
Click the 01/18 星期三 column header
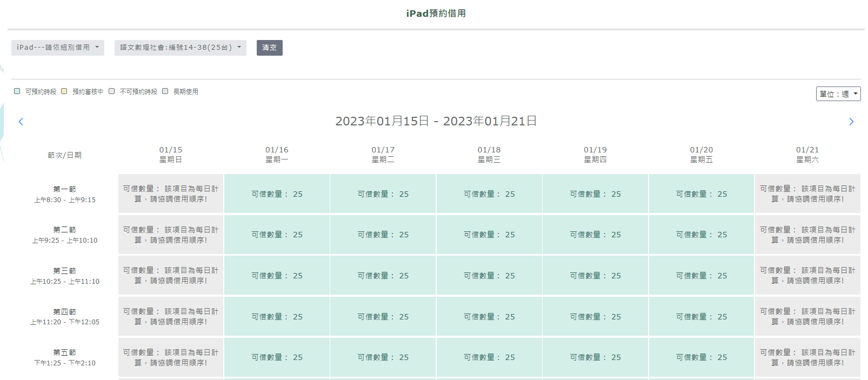point(489,155)
